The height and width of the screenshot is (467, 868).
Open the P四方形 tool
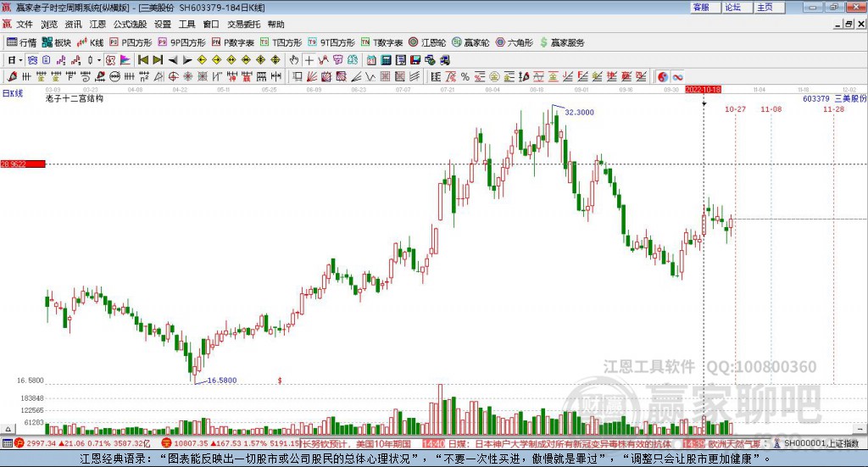click(x=131, y=42)
